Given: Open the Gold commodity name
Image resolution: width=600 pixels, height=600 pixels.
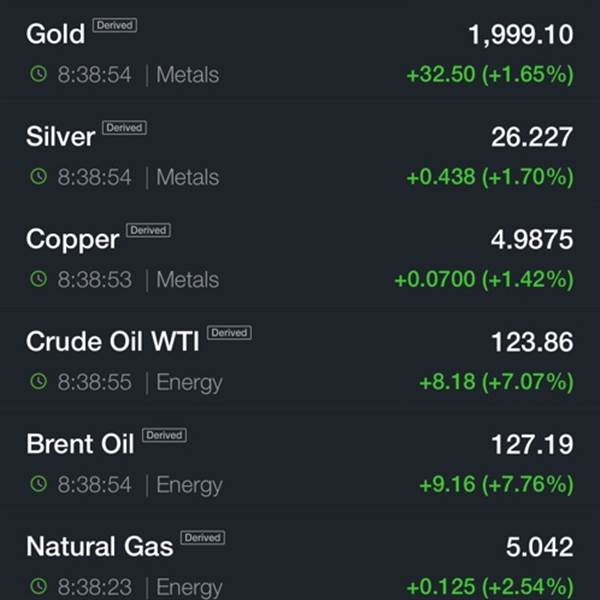Looking at the screenshot, I should pyautogui.click(x=55, y=34).
